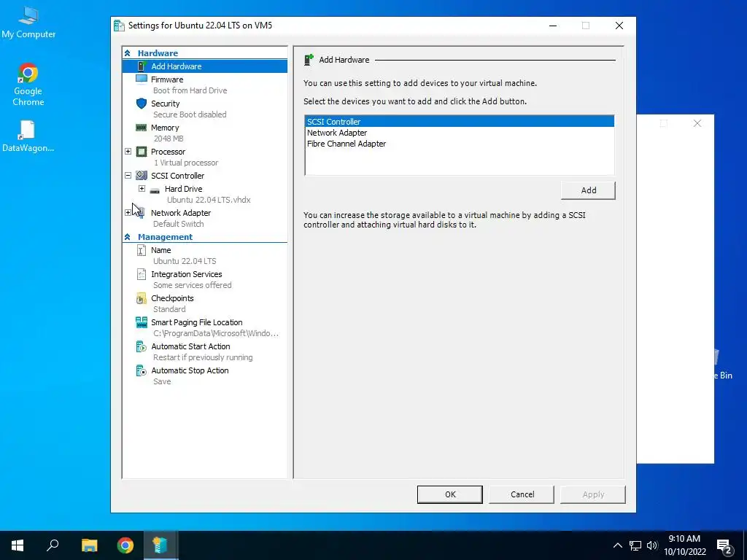Close the Settings for Ubuntu dialog
This screenshot has height=560, width=747.
tap(619, 26)
